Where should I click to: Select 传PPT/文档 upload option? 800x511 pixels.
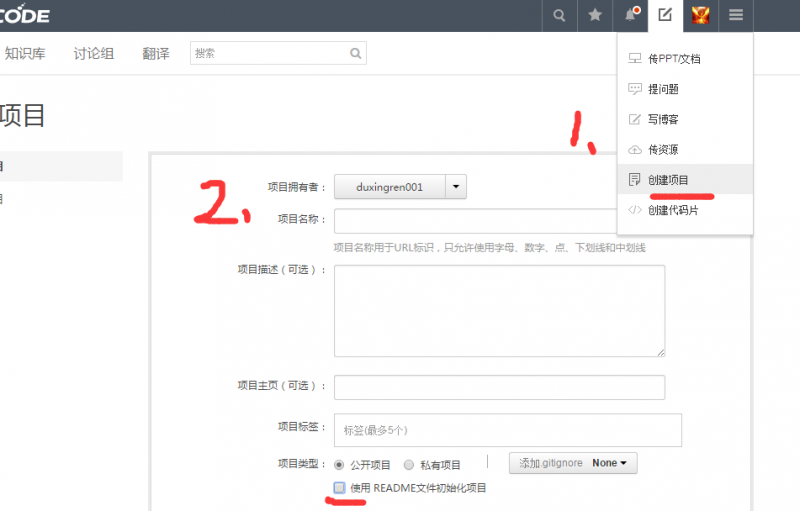[x=673, y=59]
